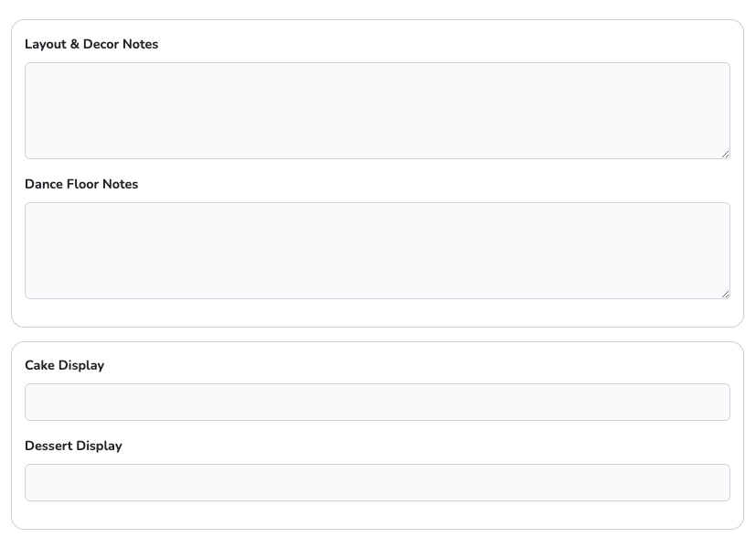The height and width of the screenshot is (538, 756).
Task: Select the field under Dessert Display heading
Action: [x=457, y=483]
